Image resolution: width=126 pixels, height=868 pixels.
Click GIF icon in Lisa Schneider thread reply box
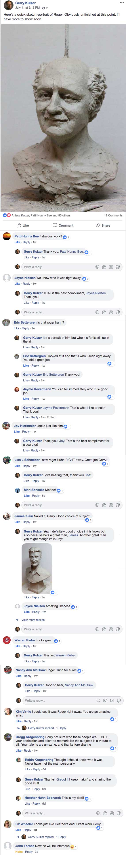pyautogui.click(x=111, y=505)
